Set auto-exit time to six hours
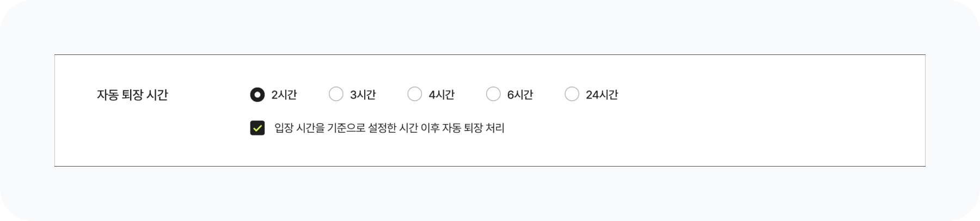 (493, 95)
